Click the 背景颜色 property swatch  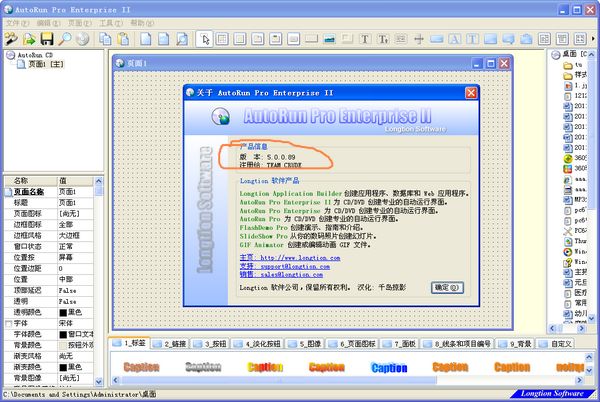[x=63, y=345]
